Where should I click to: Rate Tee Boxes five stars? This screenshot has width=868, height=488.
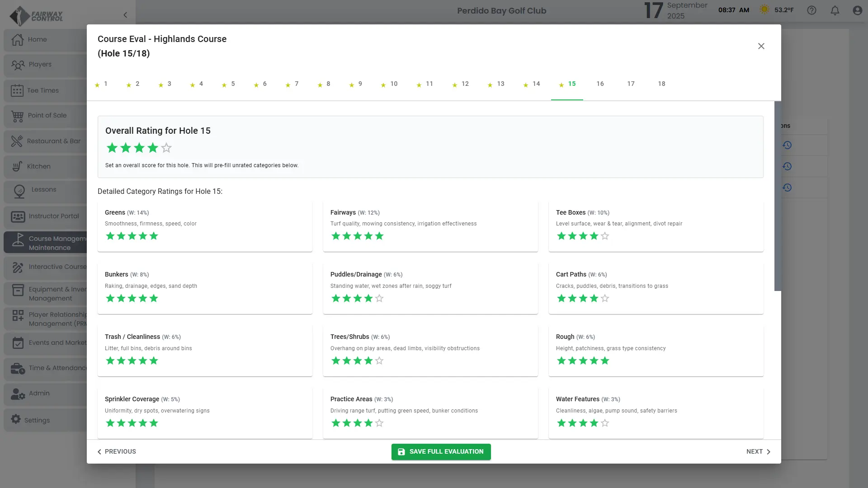[x=605, y=236]
